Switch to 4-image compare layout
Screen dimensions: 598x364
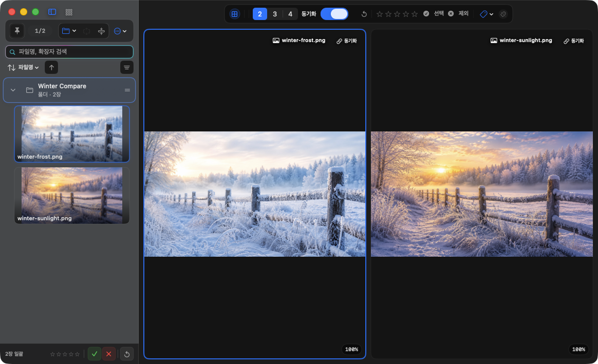coord(290,14)
